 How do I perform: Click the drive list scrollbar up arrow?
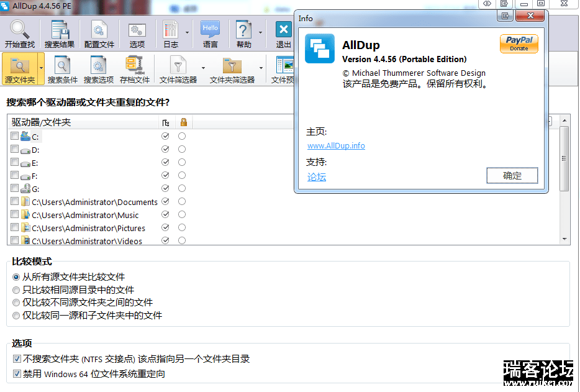click(564, 121)
